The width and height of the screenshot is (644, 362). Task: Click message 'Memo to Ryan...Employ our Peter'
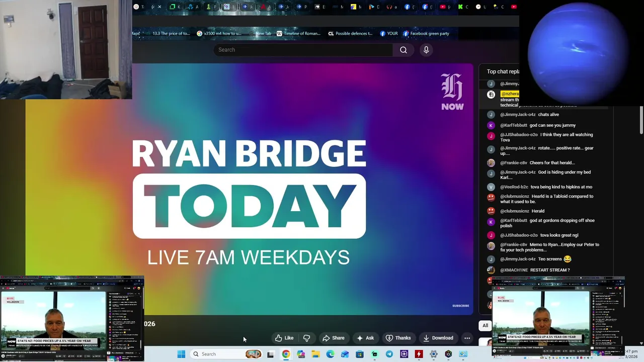pyautogui.click(x=549, y=247)
